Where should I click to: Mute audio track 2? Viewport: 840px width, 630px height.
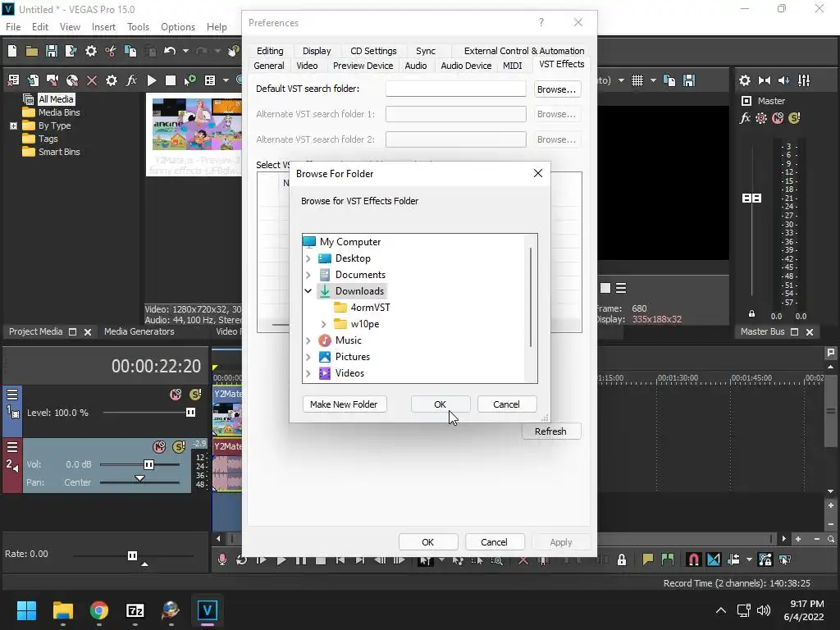click(159, 447)
